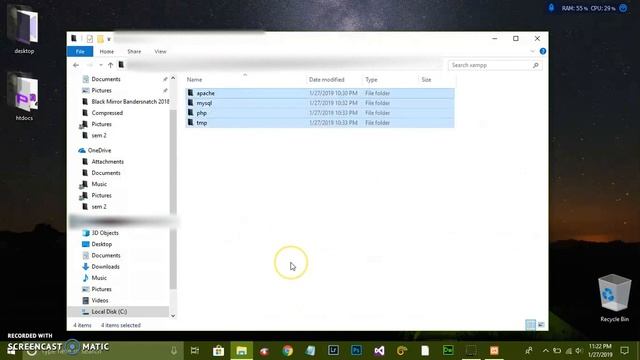Sort by the Name column header
640x360 pixels.
[195, 80]
